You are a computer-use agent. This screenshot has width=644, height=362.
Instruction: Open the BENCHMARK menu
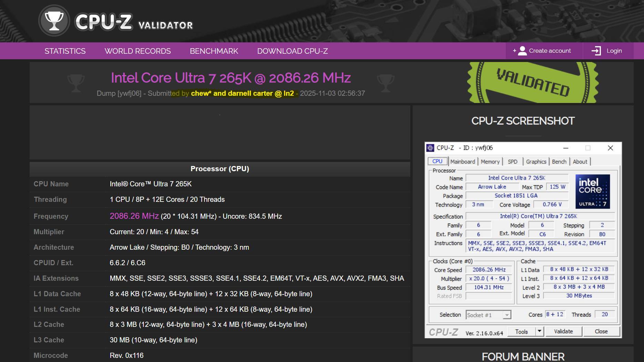pos(214,51)
